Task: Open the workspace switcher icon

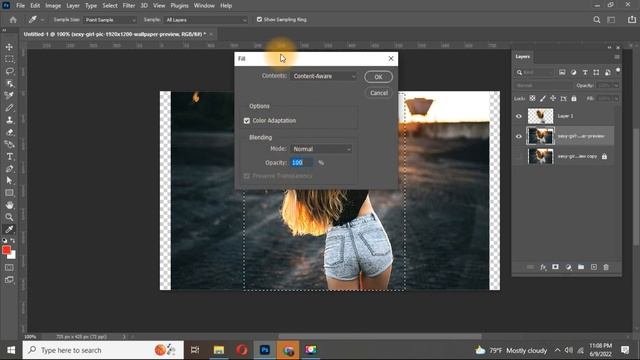Action: [x=611, y=20]
